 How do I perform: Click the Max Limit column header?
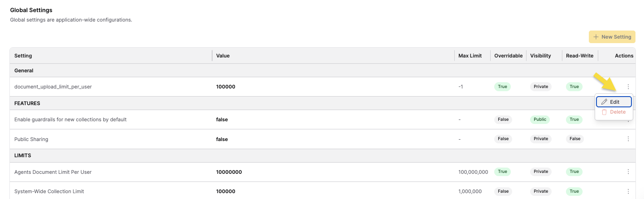point(470,56)
